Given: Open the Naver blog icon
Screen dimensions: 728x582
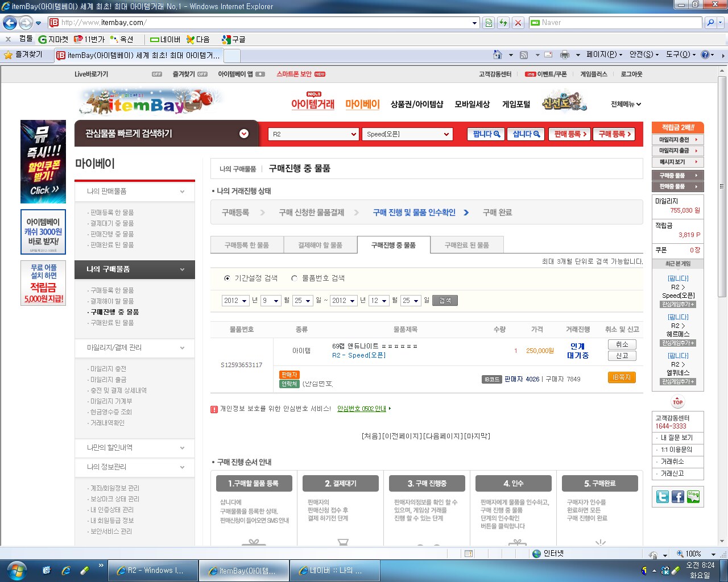Looking at the screenshot, I should pyautogui.click(x=693, y=497).
